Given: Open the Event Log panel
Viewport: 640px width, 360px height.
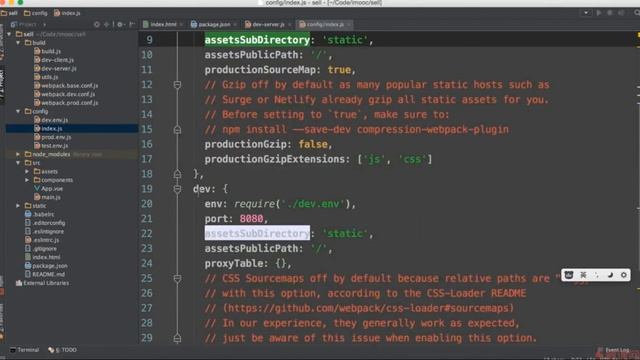Looking at the screenshot, I should 613,350.
